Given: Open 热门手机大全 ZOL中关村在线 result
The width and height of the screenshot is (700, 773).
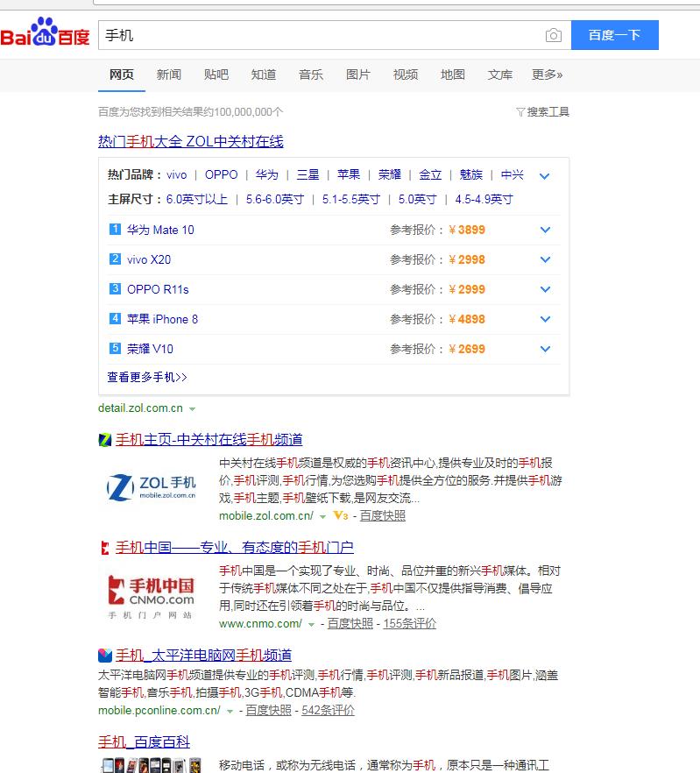Looking at the screenshot, I should pos(191,141).
